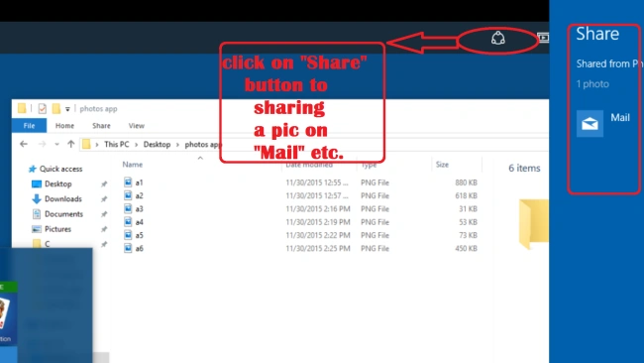Click This PC in address path
Screen dimensions: 644x363
click(x=116, y=144)
